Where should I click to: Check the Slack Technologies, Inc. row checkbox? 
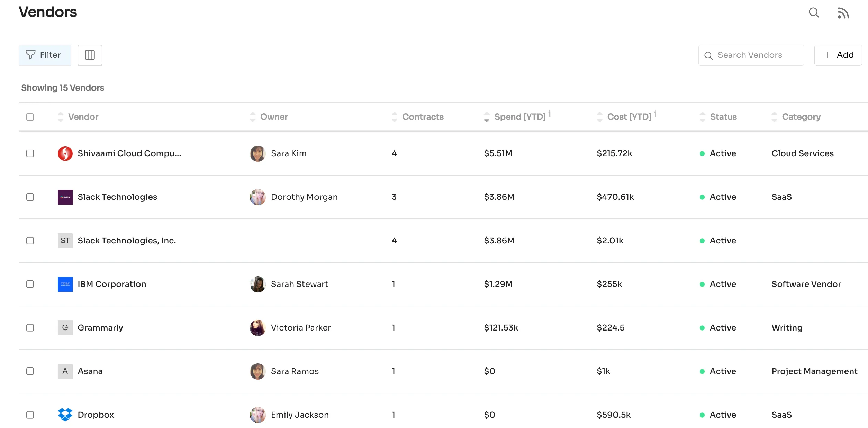[x=30, y=241]
